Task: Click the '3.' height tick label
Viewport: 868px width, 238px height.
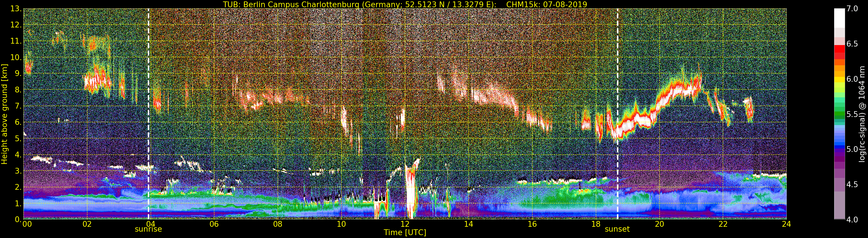Action: point(18,171)
